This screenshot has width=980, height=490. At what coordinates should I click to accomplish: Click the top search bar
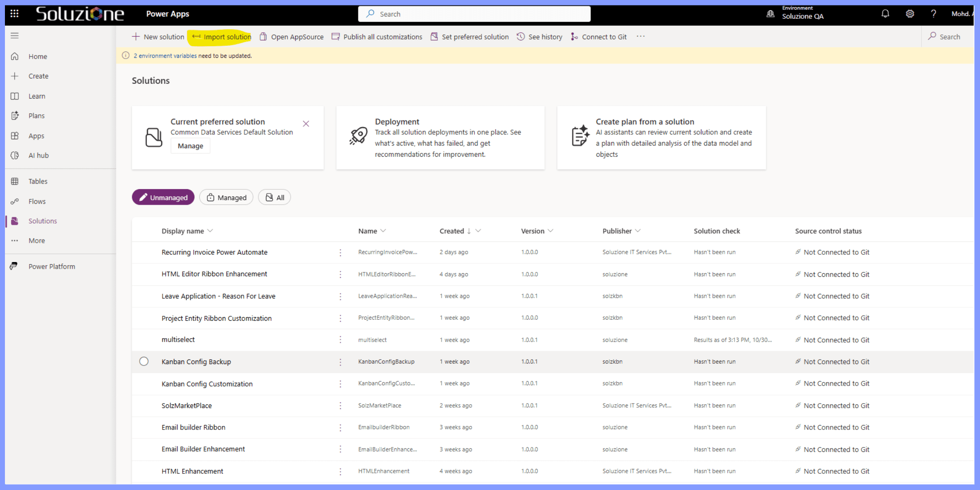[474, 13]
